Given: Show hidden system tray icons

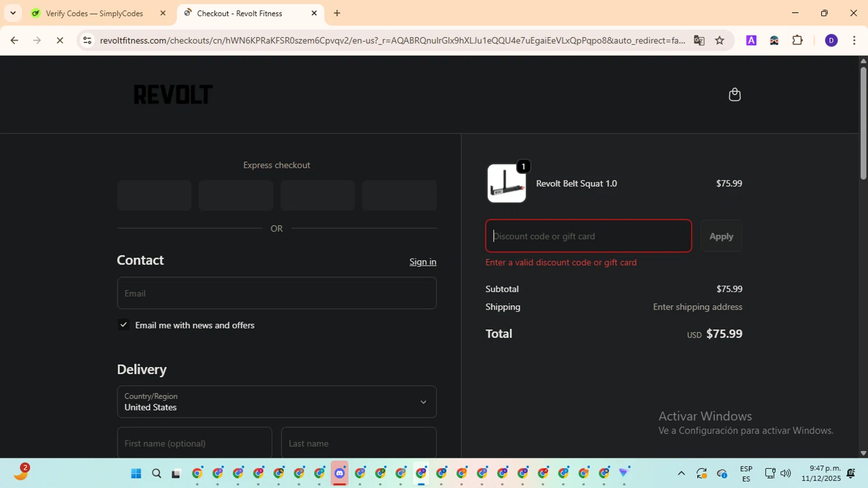Looking at the screenshot, I should click(x=681, y=474).
